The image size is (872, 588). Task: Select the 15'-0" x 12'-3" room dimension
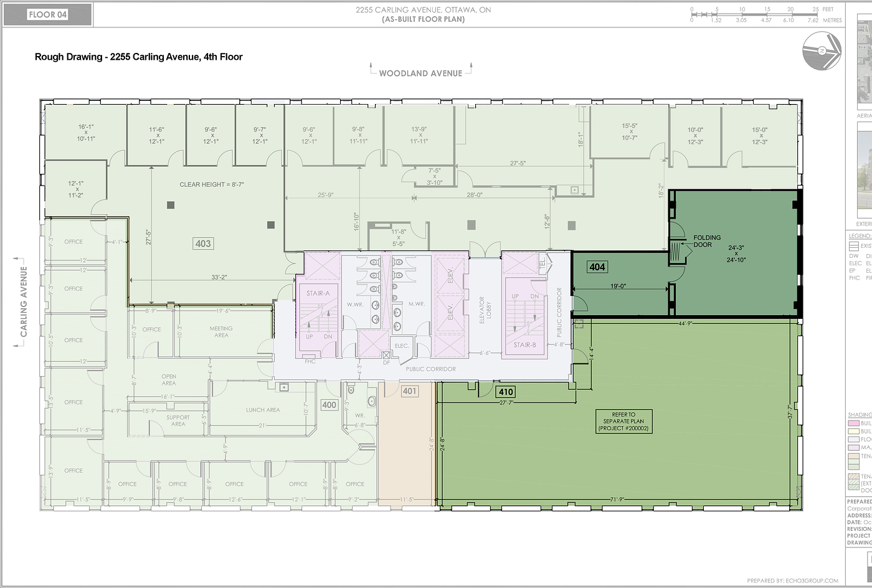tap(759, 136)
